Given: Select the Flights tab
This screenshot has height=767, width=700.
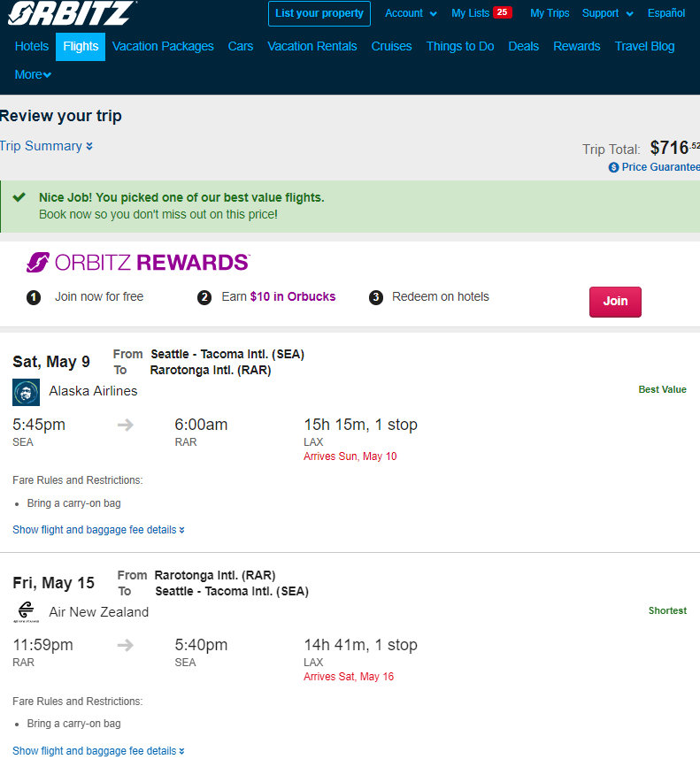Looking at the screenshot, I should pos(81,47).
